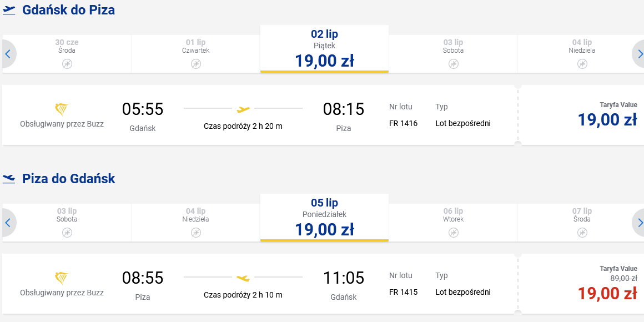Open the 05:55 Gdańsk to Piza flight card

tap(259, 115)
